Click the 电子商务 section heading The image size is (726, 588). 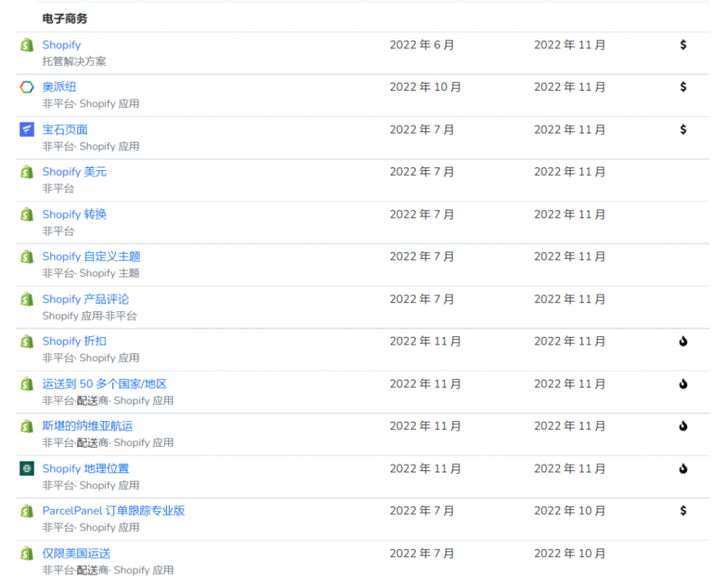click(65, 18)
